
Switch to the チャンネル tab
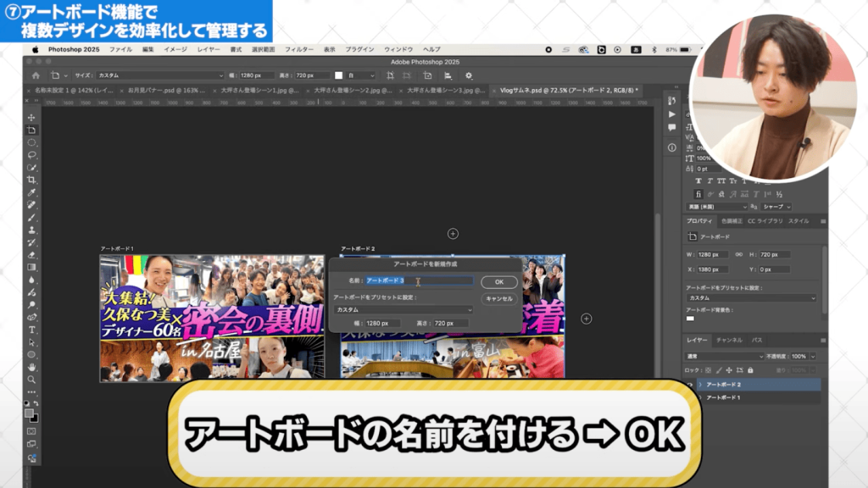[x=729, y=341]
